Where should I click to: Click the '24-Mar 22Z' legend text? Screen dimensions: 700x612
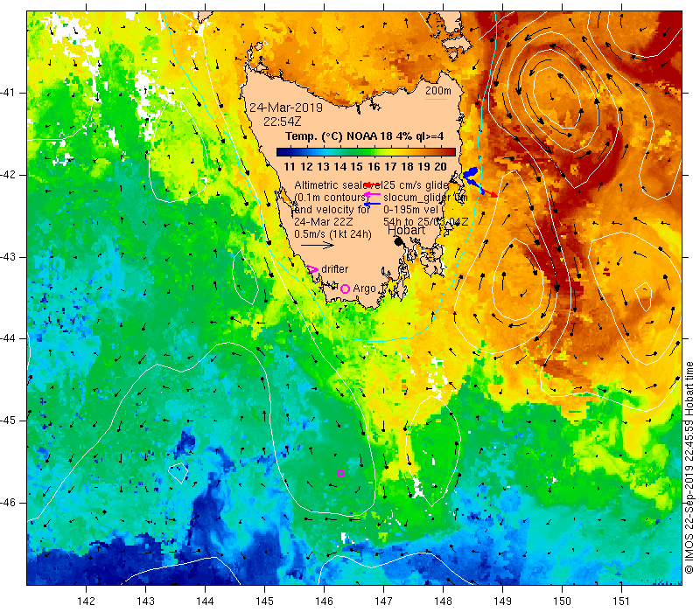pyautogui.click(x=323, y=222)
